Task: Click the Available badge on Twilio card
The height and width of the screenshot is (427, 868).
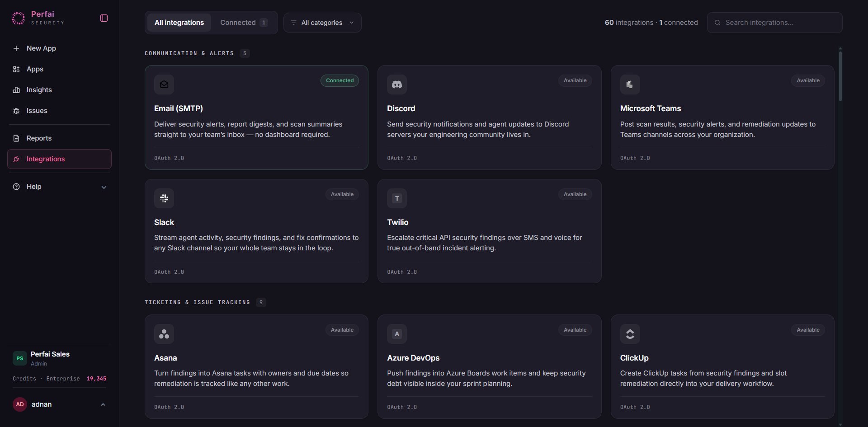Action: [575, 194]
